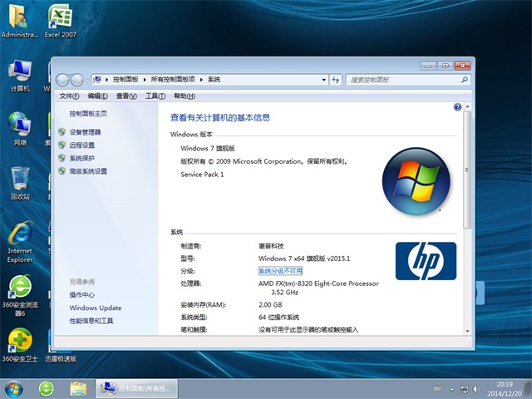Open the 文件(F) menu

click(71, 96)
